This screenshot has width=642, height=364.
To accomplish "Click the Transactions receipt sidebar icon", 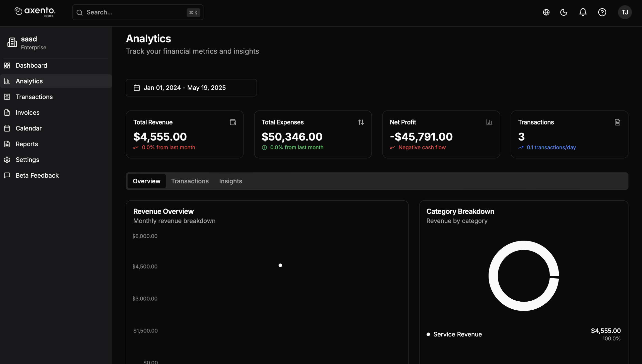I will (x=7, y=97).
